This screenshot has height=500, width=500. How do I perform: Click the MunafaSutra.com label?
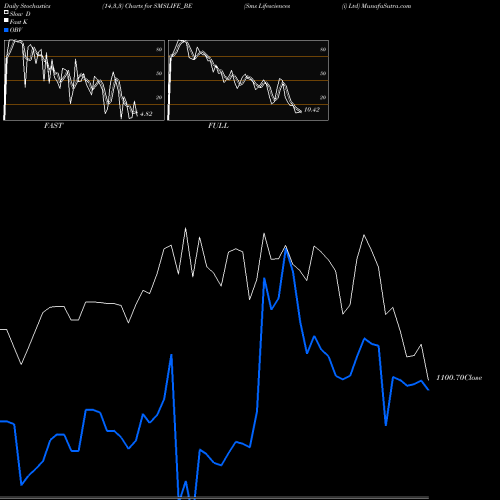tap(386, 6)
